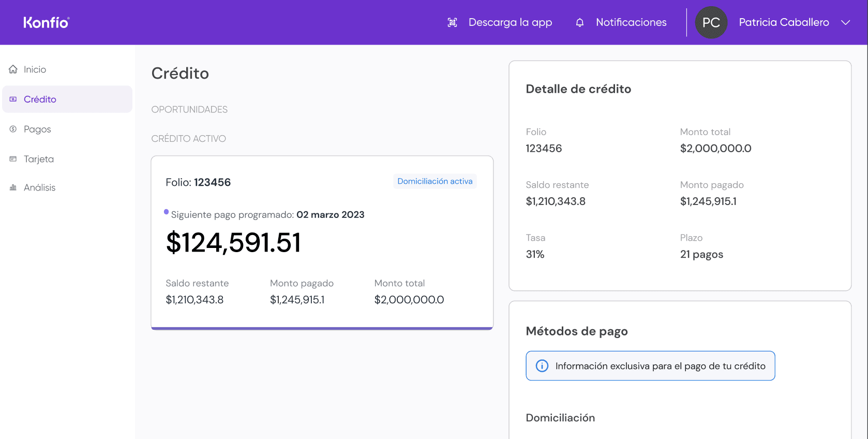Open Notificaciones link
This screenshot has height=439, width=868.
tap(631, 22)
